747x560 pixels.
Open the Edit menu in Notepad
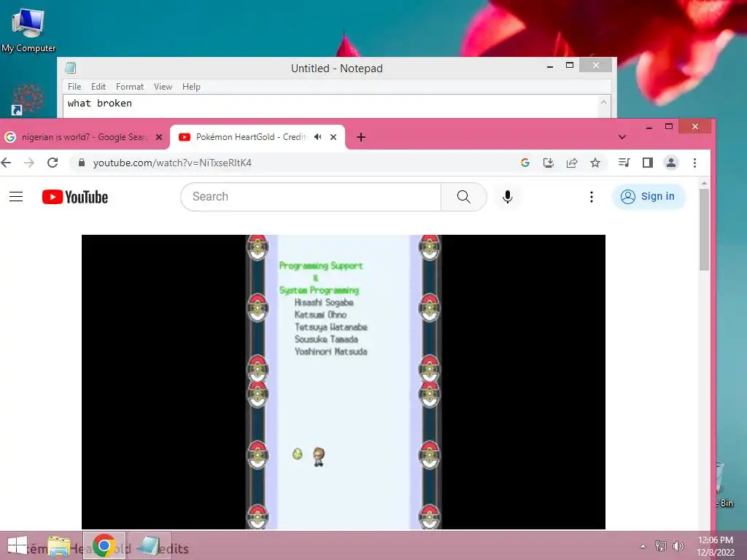click(x=98, y=87)
